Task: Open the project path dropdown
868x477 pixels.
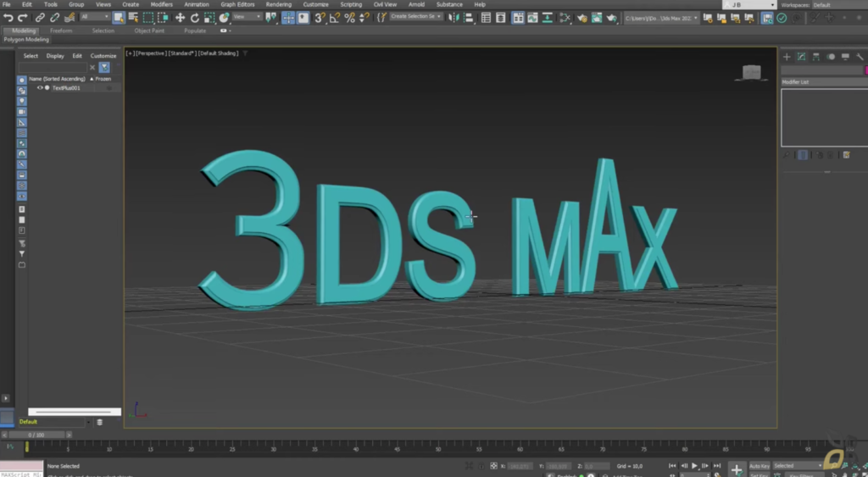Action: click(x=661, y=19)
